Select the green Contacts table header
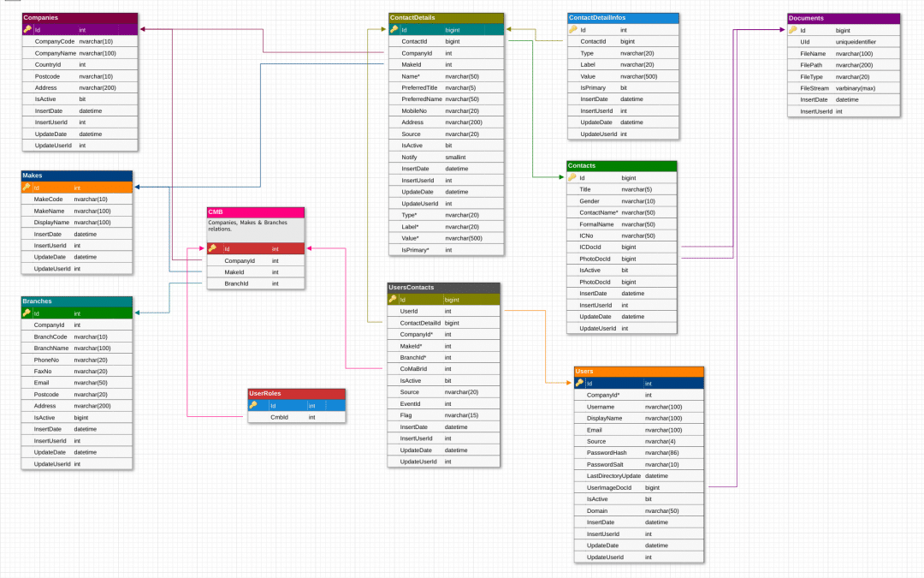Image resolution: width=924 pixels, height=578 pixels. point(622,166)
